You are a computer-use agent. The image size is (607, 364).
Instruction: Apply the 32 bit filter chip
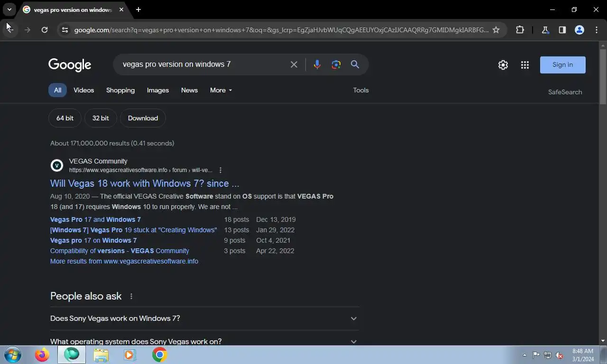pyautogui.click(x=101, y=118)
